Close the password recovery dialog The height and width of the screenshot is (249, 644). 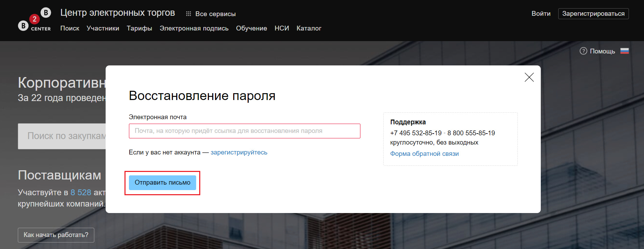pos(529,77)
